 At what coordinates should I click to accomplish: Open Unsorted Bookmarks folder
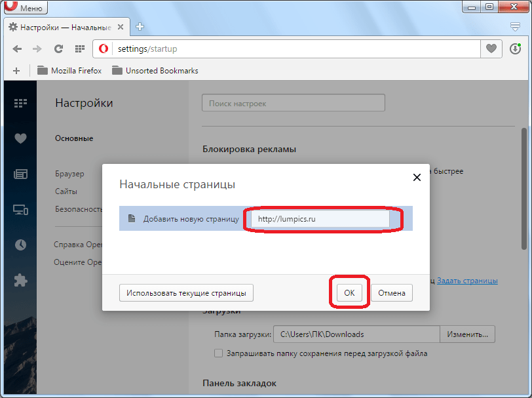[155, 71]
